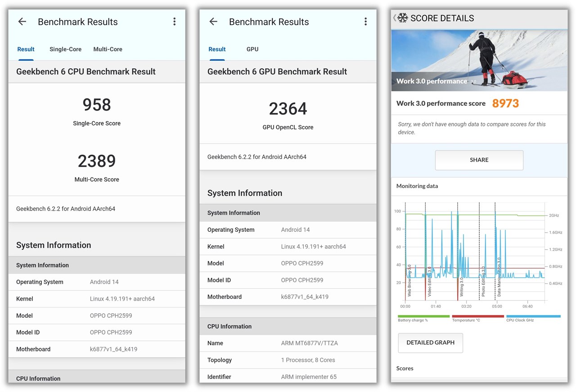
Task: Click Geekbench 6.2.2 version text in GPU panel
Action: click(x=257, y=157)
